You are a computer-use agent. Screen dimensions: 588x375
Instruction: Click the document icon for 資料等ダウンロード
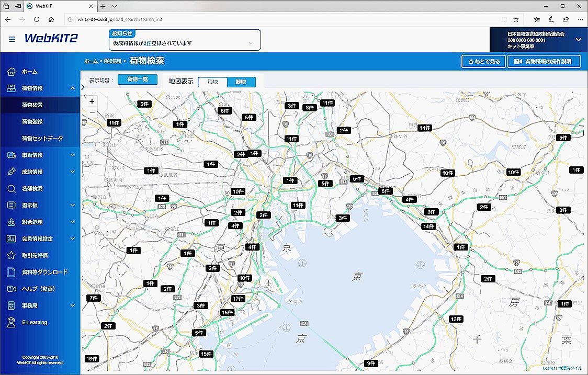12,272
